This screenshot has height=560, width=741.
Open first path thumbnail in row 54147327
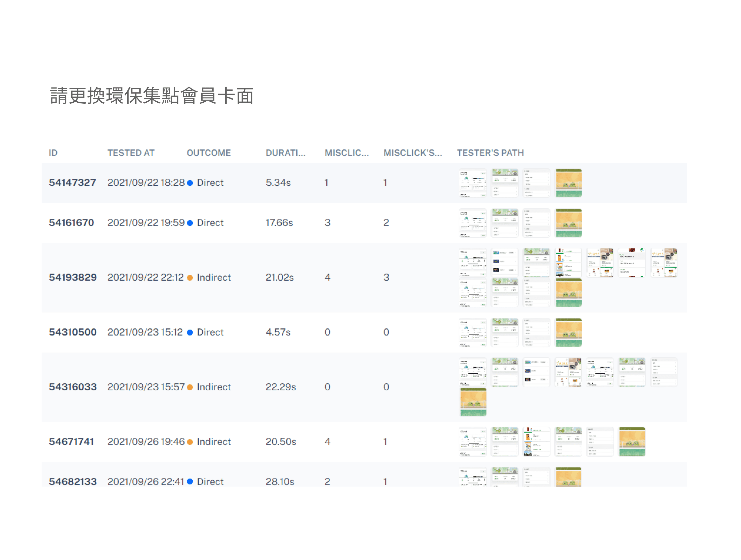pyautogui.click(x=473, y=183)
